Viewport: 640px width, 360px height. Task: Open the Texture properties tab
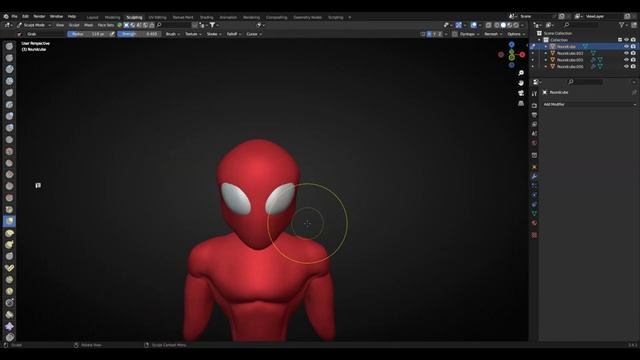point(534,236)
